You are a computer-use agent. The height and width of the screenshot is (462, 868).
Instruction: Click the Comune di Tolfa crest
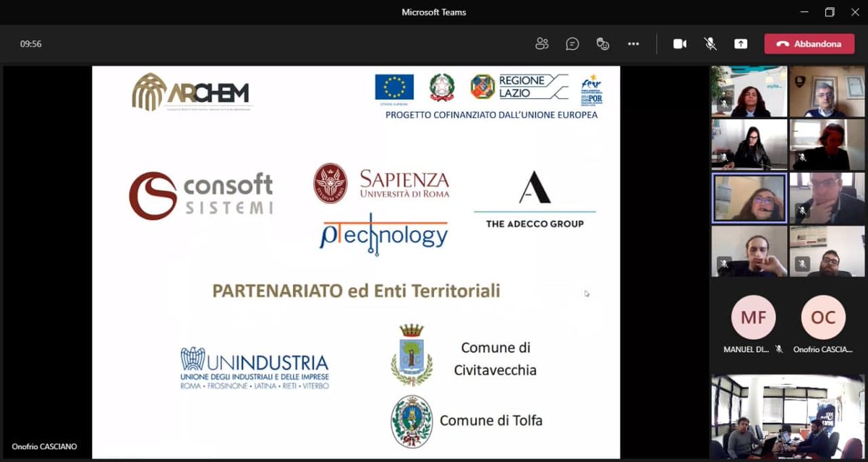pos(412,422)
